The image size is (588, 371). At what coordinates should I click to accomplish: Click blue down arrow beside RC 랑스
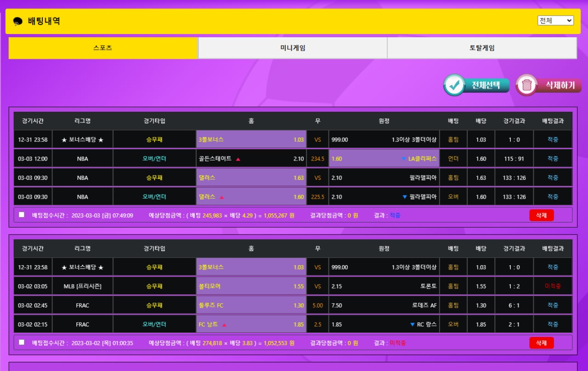412,325
